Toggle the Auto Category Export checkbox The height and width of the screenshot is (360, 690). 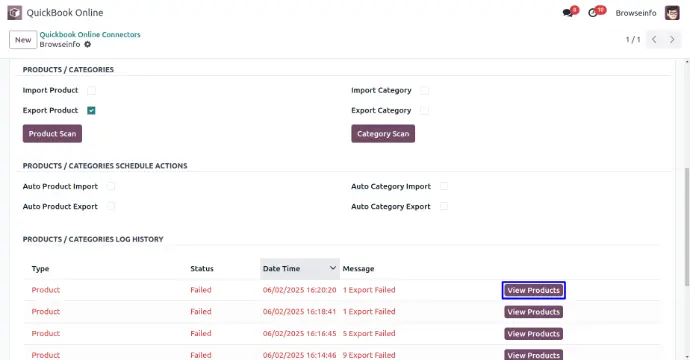click(x=444, y=206)
